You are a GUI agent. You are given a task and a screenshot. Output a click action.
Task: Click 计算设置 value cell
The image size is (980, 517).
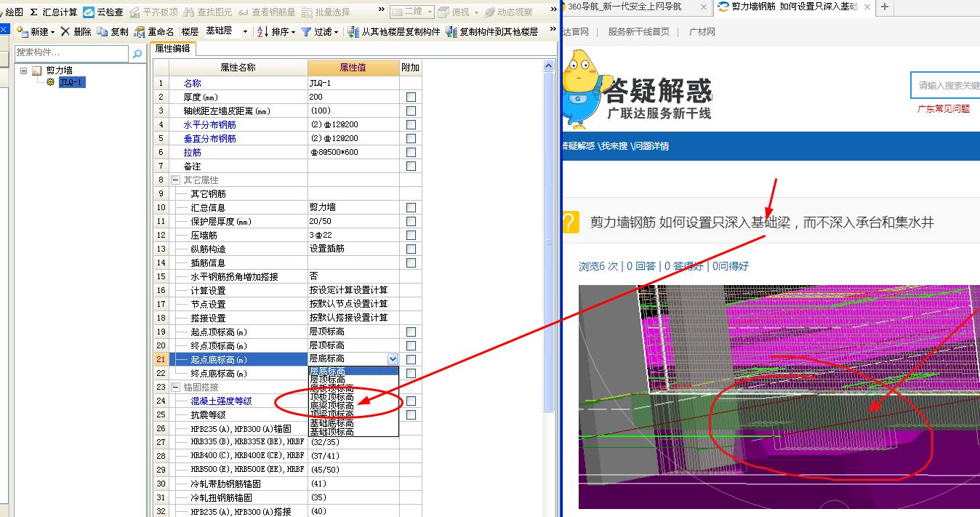click(x=353, y=290)
